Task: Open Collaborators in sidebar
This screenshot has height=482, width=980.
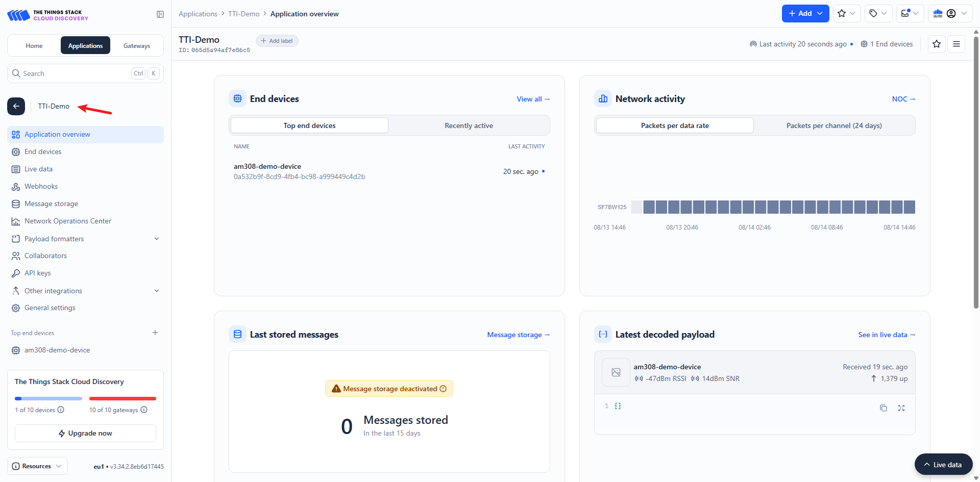Action: 85,256
